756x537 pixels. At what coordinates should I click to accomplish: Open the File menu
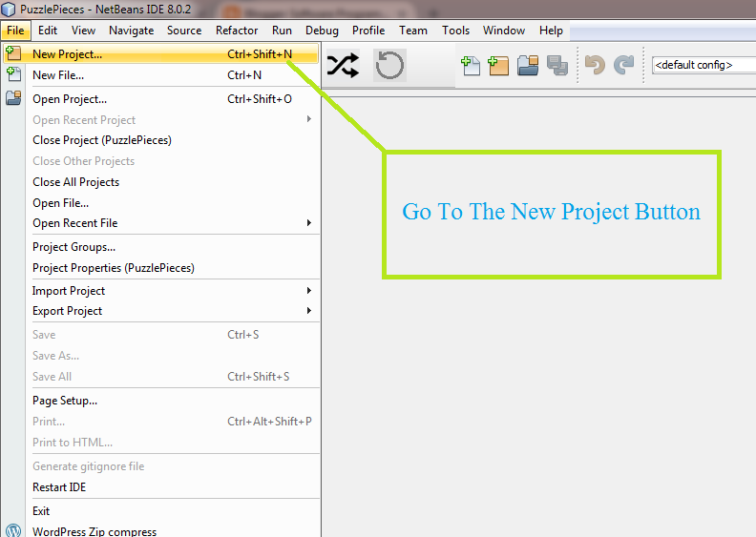pyautogui.click(x=15, y=31)
